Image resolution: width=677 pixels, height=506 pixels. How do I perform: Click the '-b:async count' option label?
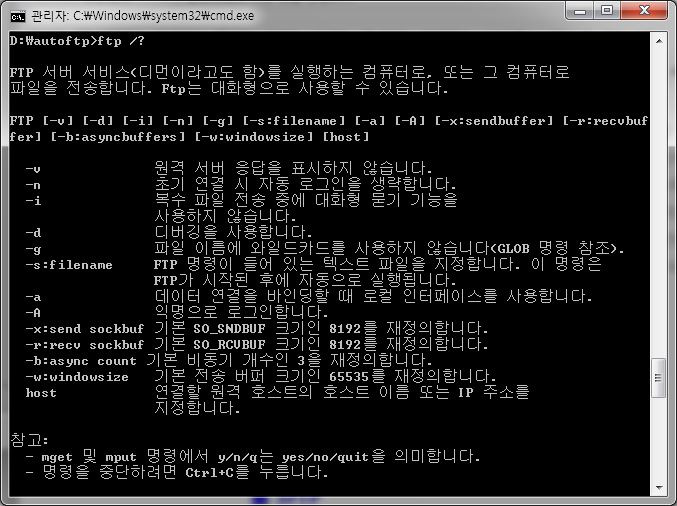coord(81,361)
